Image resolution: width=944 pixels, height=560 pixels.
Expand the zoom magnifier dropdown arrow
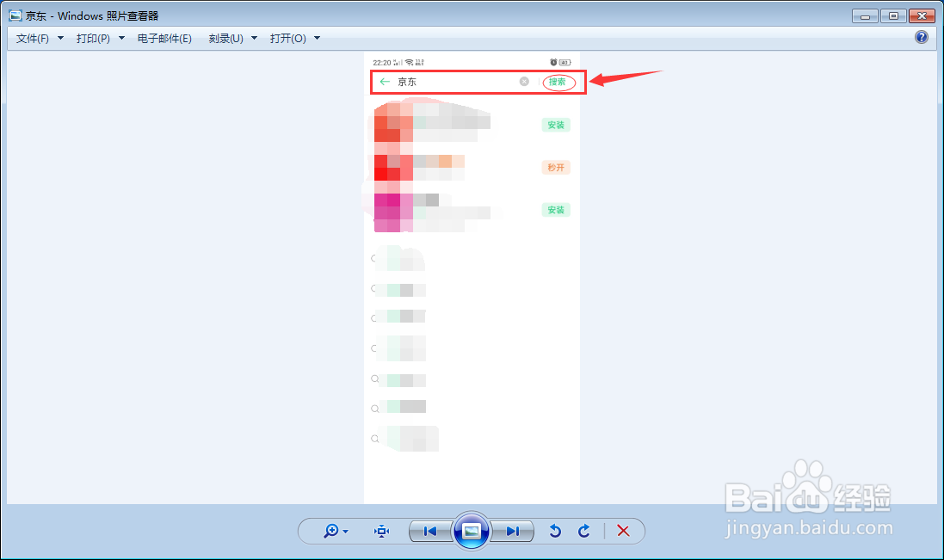pyautogui.click(x=346, y=532)
